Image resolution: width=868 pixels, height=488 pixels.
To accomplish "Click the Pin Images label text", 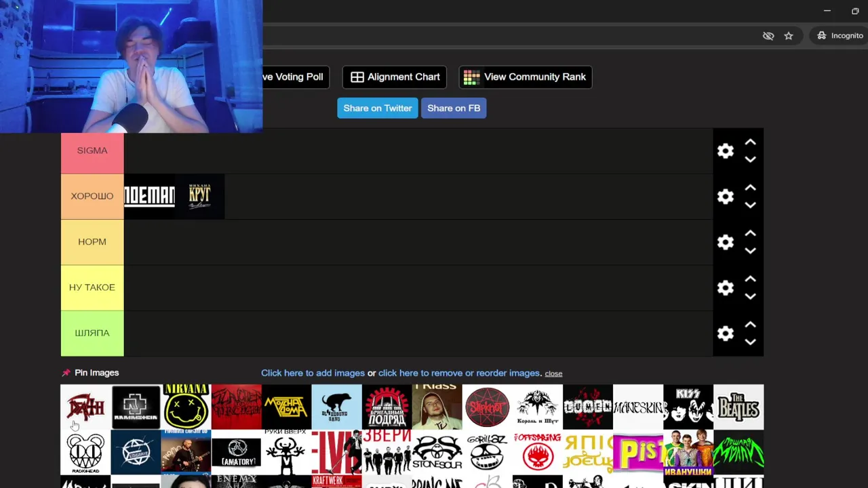I will (96, 373).
